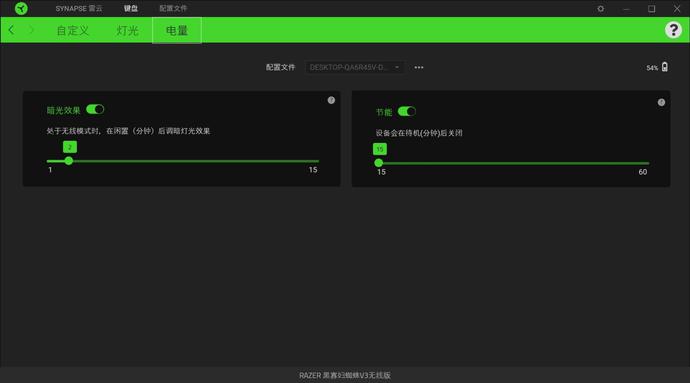Select the 电量 tab
The image size is (690, 383).
click(177, 30)
